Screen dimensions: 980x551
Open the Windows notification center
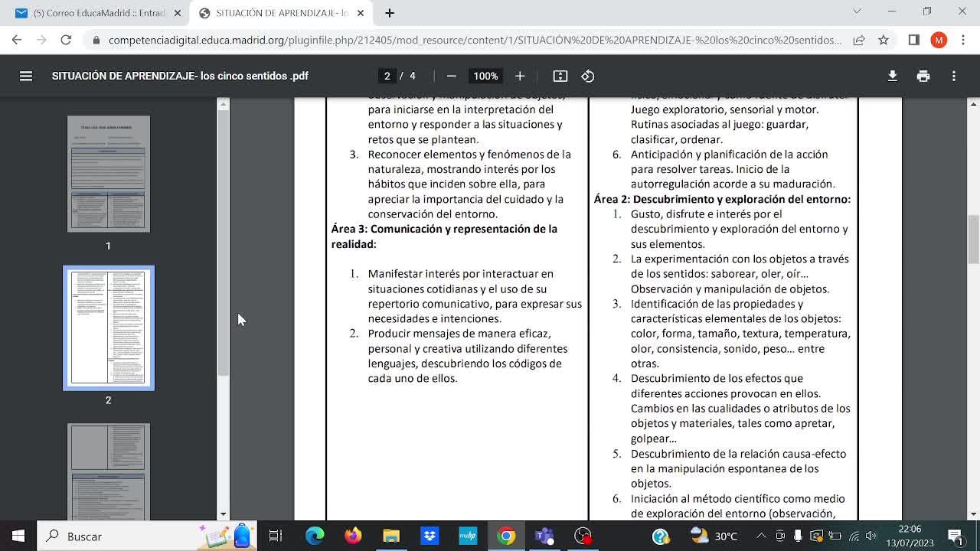click(955, 536)
